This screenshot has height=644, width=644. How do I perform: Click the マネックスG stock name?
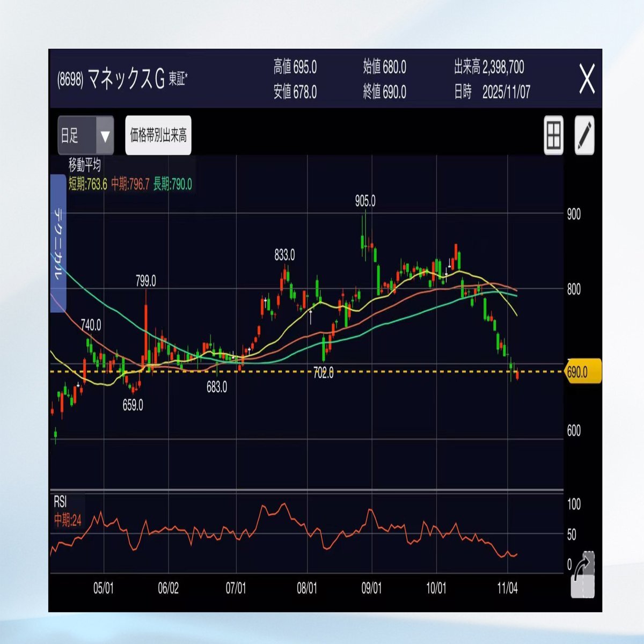(126, 80)
